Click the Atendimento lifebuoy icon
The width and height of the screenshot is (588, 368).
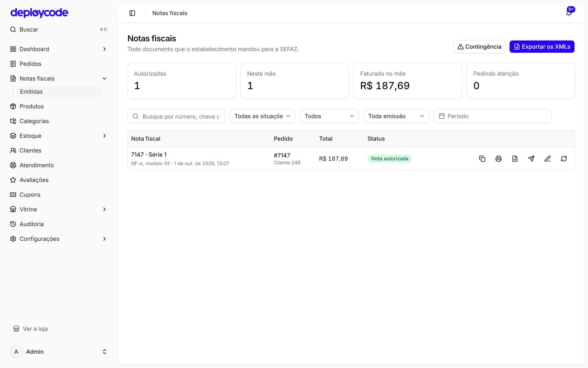13,165
